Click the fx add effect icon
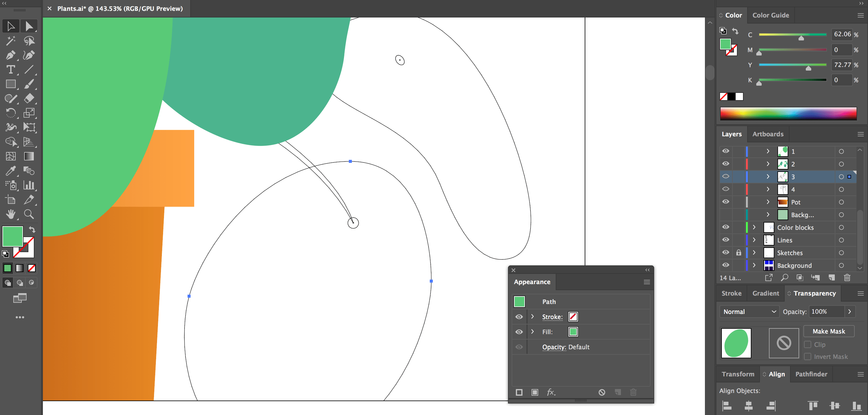This screenshot has height=415, width=868. [551, 392]
